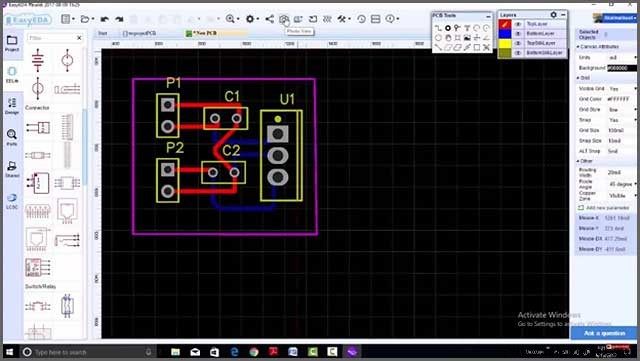The height and width of the screenshot is (361, 640).
Task: Select the Text tool in PCB Tools
Action: point(467,28)
